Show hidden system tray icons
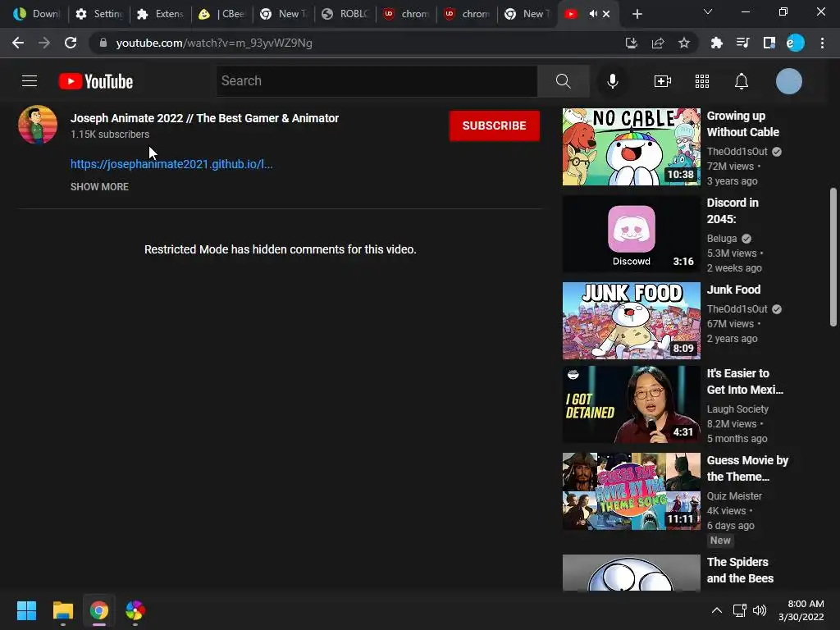 point(717,610)
